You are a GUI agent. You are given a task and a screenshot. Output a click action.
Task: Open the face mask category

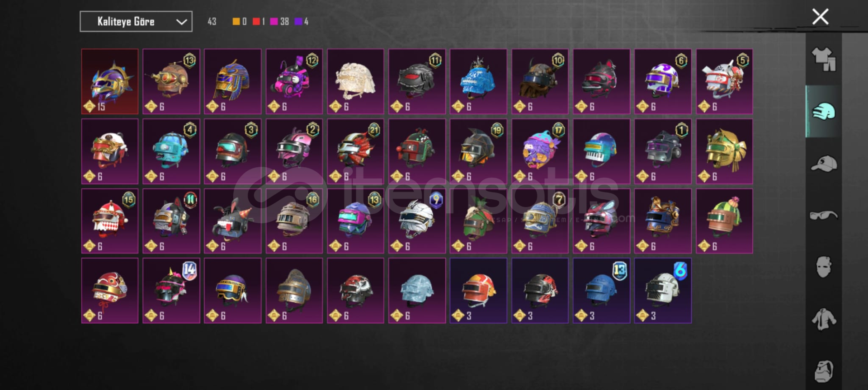(x=824, y=267)
